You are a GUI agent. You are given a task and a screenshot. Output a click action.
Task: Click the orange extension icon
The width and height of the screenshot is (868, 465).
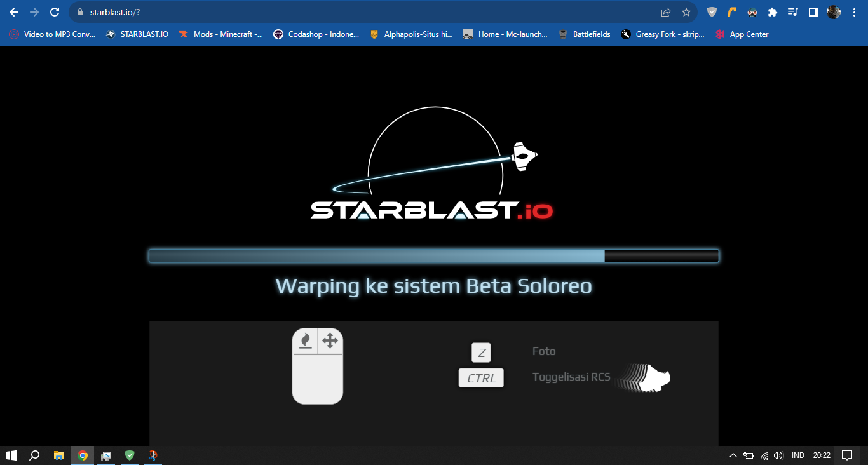pos(732,11)
